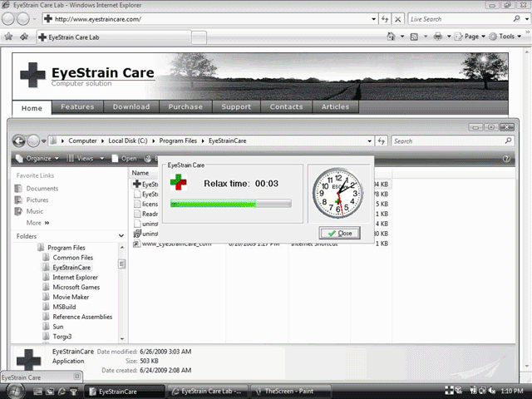532x399 pixels.
Task: Click Add to Favorites icon
Action: (x=24, y=37)
